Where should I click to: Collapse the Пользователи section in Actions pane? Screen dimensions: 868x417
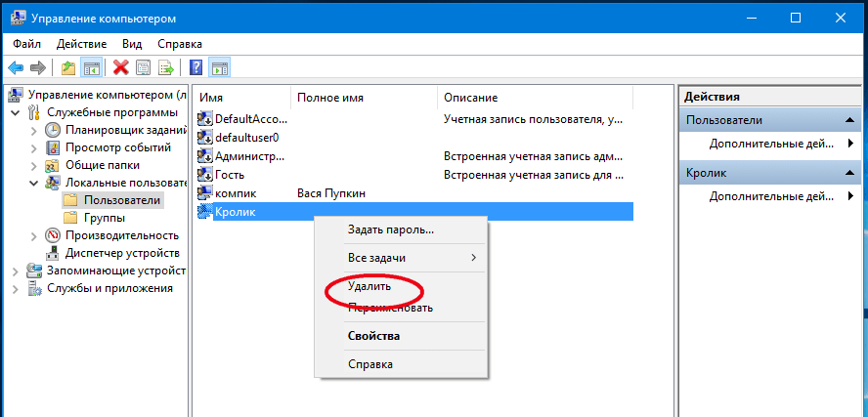pyautogui.click(x=850, y=120)
